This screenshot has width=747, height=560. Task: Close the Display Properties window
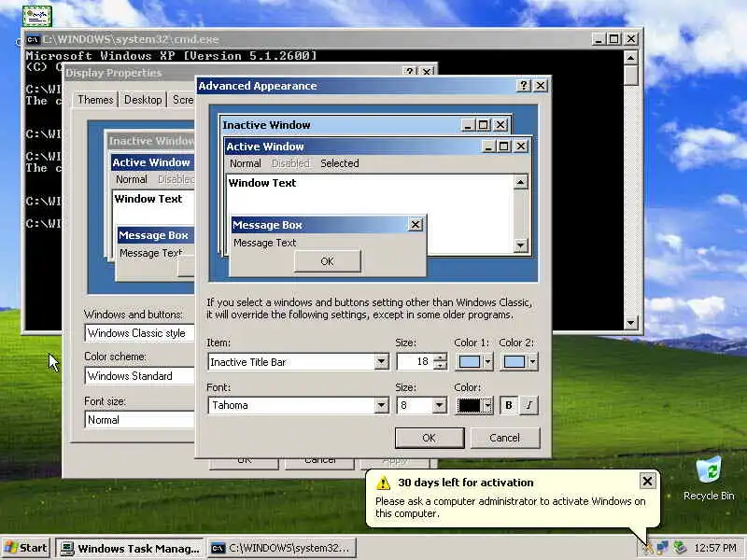427,72
